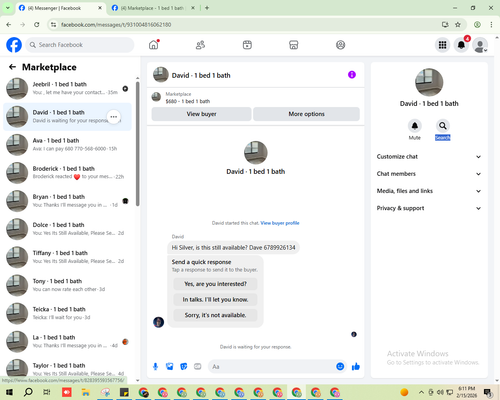Image resolution: width=500 pixels, height=400 pixels.
Task: Open the Teicka conversation
Action: click(67, 313)
